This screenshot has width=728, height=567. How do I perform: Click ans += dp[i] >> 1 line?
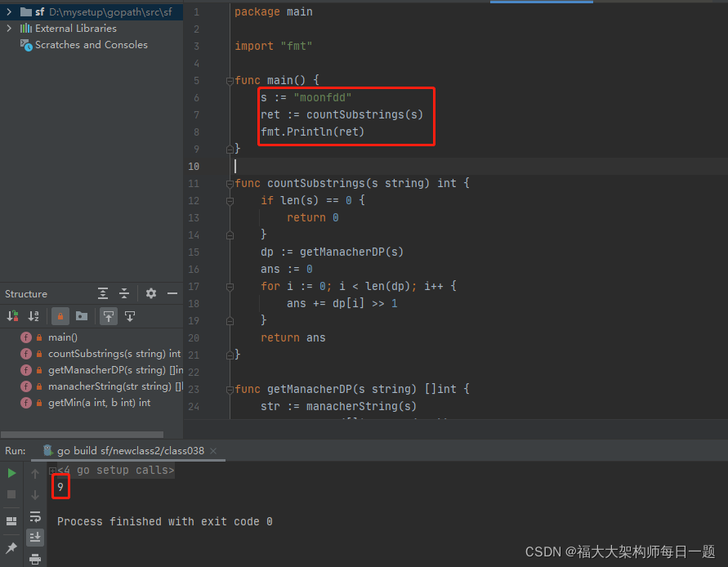[342, 303]
